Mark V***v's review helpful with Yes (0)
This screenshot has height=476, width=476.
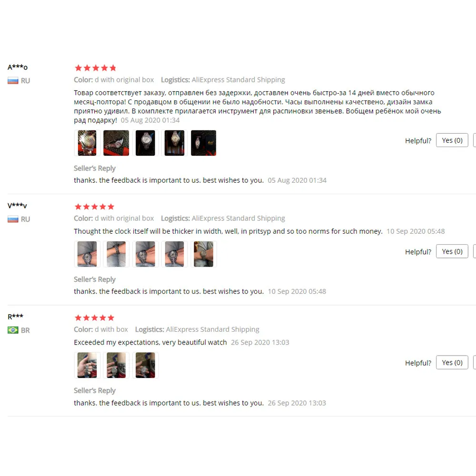click(452, 251)
